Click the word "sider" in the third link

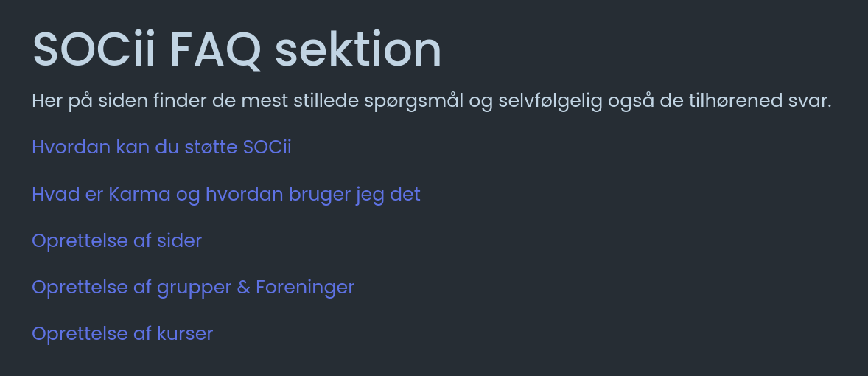[179, 241]
